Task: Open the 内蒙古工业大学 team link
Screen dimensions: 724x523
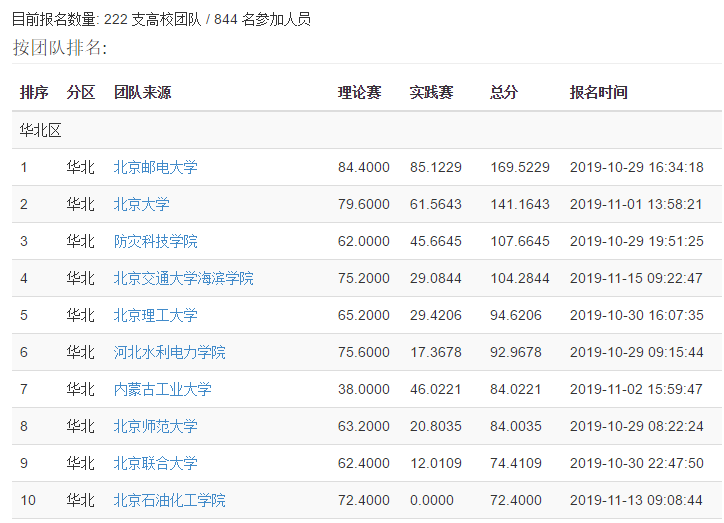Action: [x=163, y=389]
